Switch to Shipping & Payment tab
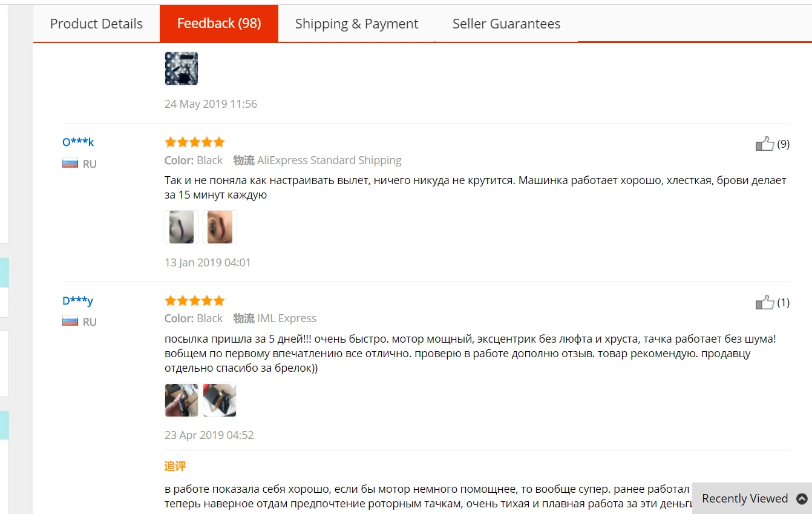The width and height of the screenshot is (812, 514). 356,24
